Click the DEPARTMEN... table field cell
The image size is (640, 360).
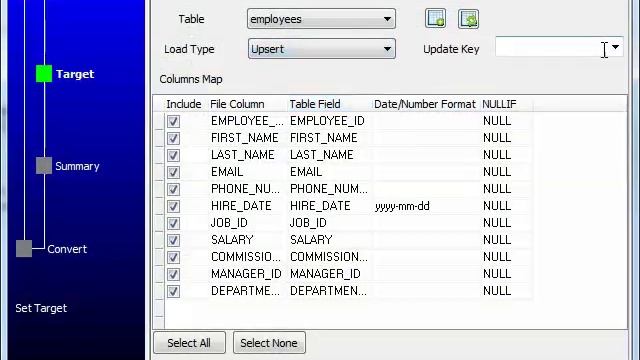click(329, 291)
